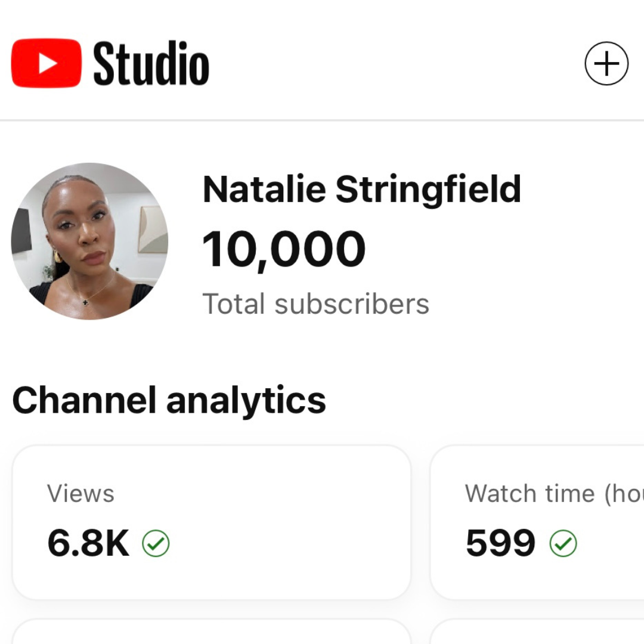Click the 6.8K views value

[88, 544]
